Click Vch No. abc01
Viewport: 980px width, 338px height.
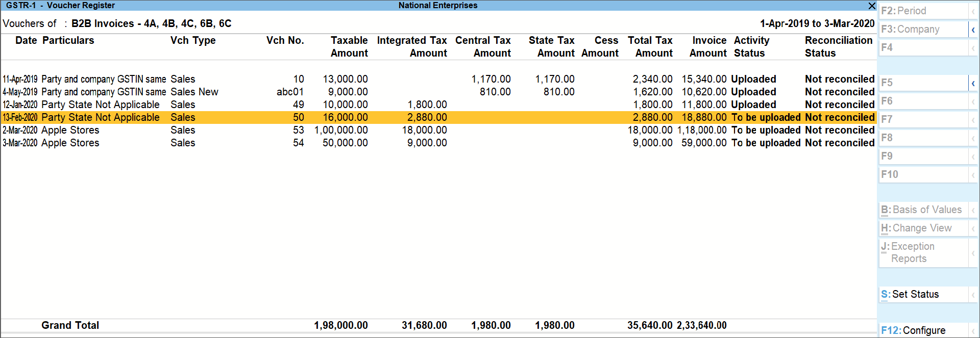point(290,92)
